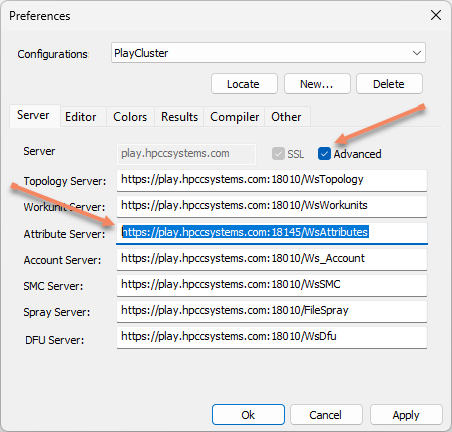
Task: Click the Attribute Server URL field
Action: (272, 232)
